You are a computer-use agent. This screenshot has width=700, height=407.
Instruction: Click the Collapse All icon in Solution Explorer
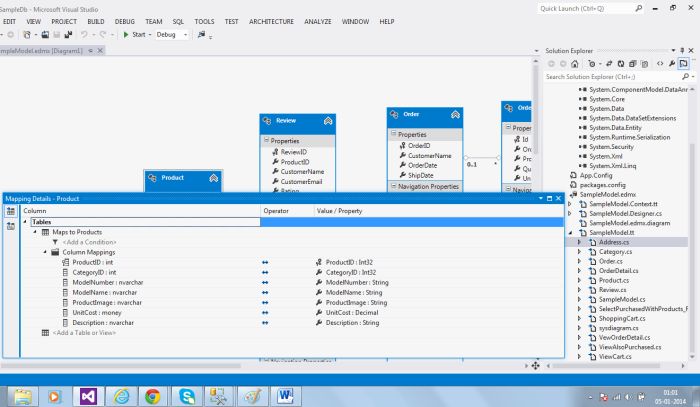(633, 64)
